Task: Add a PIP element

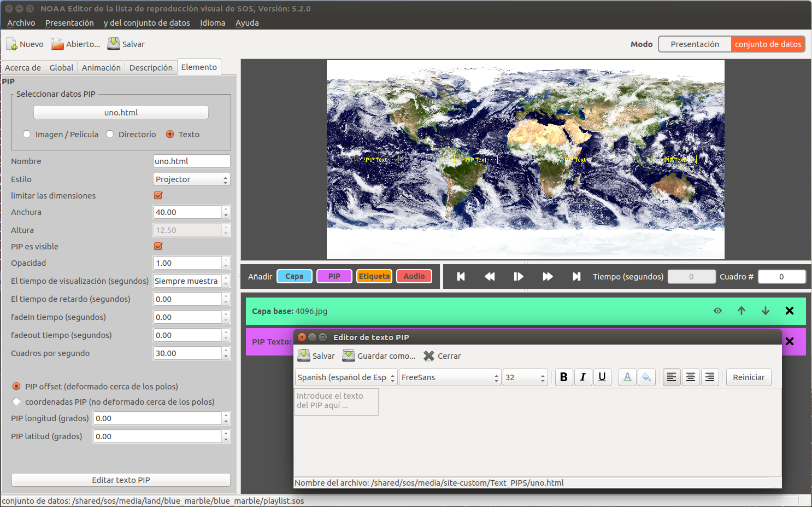Action: point(334,276)
